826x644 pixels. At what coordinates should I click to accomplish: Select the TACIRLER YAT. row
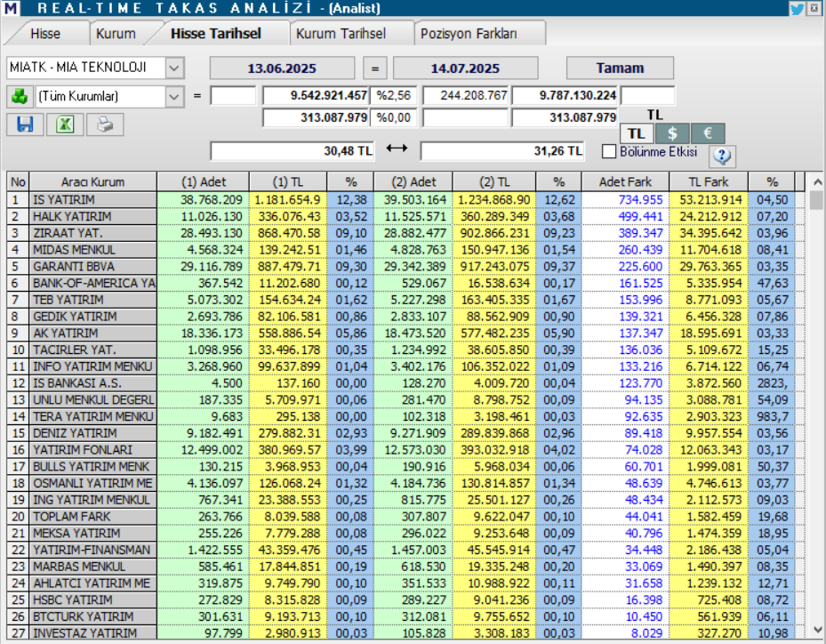(405, 350)
